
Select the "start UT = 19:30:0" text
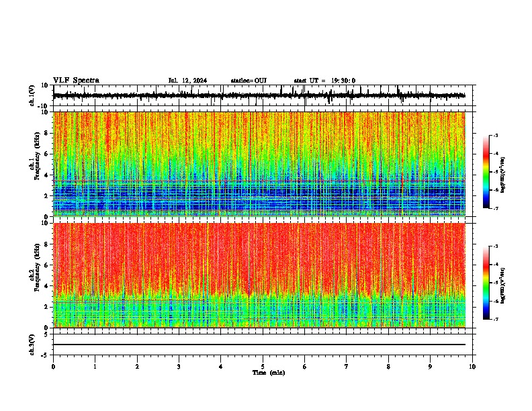(324, 81)
